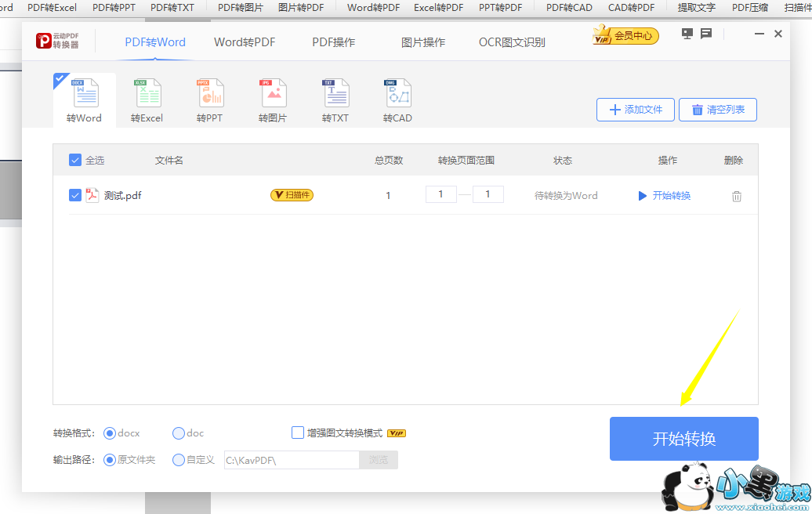Select the 转Word conversion icon
Viewport: 812px width, 514px height.
pos(85,94)
